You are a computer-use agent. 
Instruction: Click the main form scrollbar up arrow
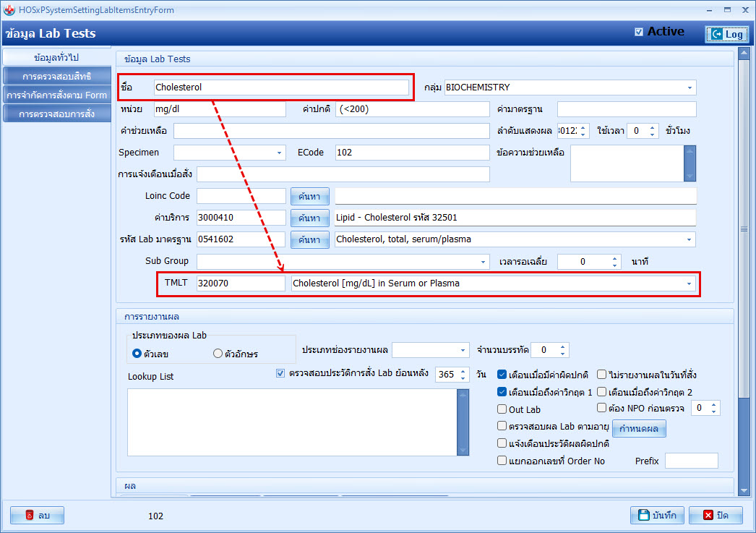744,53
